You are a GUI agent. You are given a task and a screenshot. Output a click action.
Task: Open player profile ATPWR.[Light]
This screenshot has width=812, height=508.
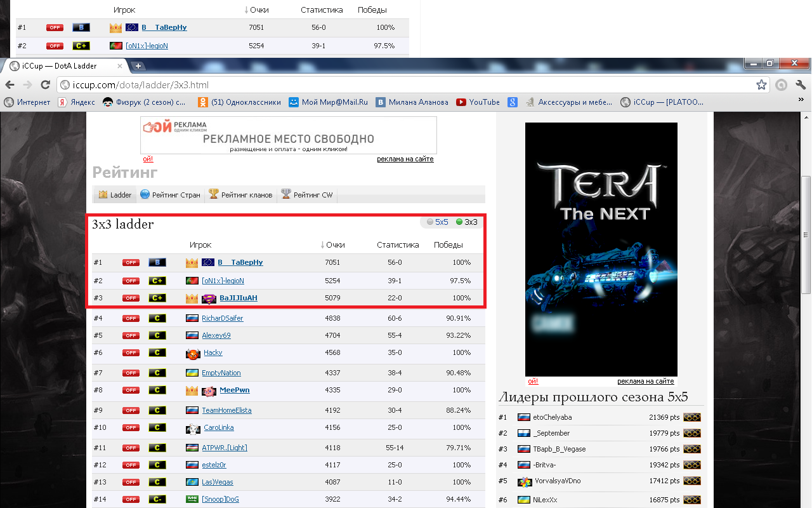(x=225, y=448)
